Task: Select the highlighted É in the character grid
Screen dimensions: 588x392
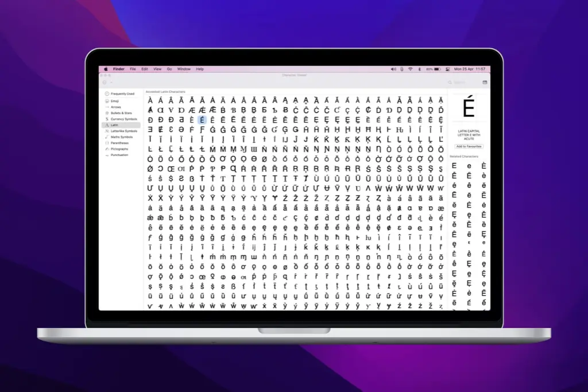Action: click(202, 119)
